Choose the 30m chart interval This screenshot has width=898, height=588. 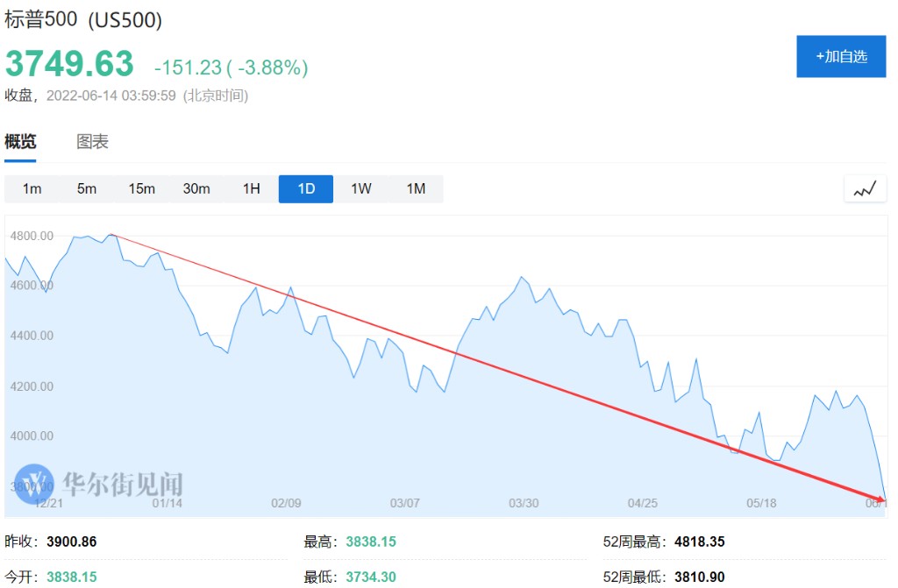coord(196,188)
